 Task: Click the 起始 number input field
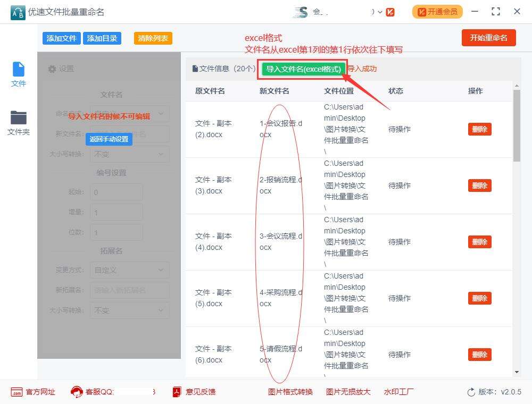117,192
